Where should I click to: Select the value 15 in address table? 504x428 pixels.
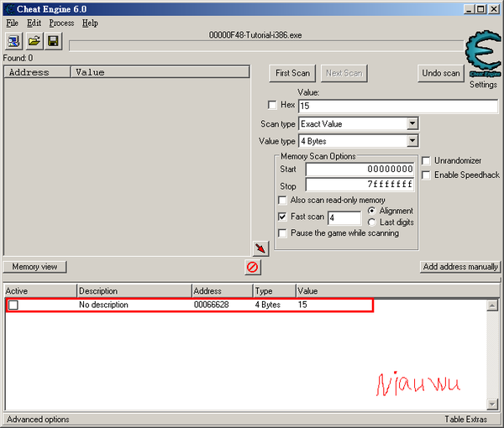click(302, 305)
